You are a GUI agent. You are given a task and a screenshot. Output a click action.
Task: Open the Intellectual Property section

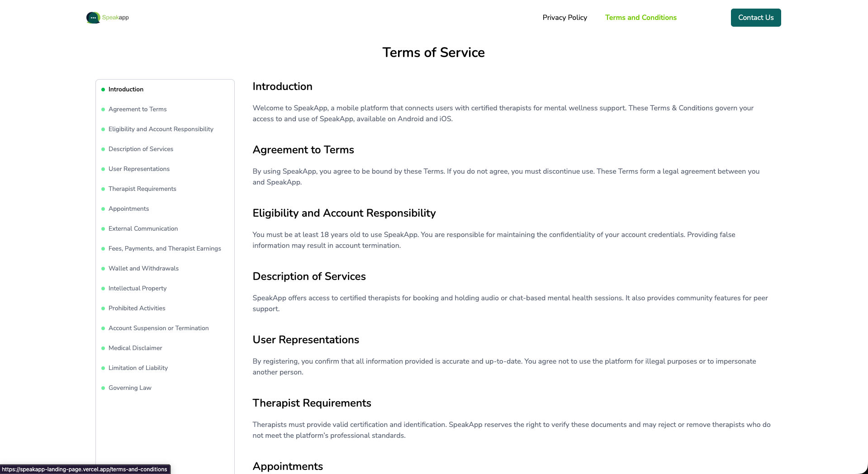137,288
